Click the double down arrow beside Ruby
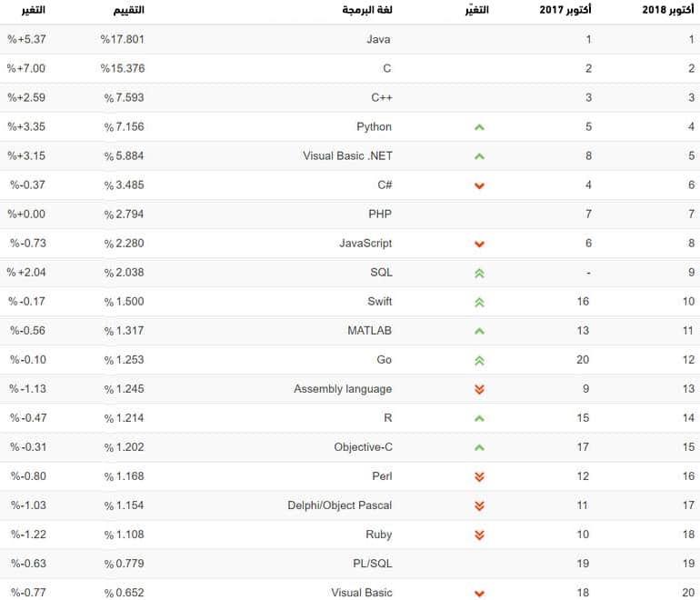 [479, 535]
